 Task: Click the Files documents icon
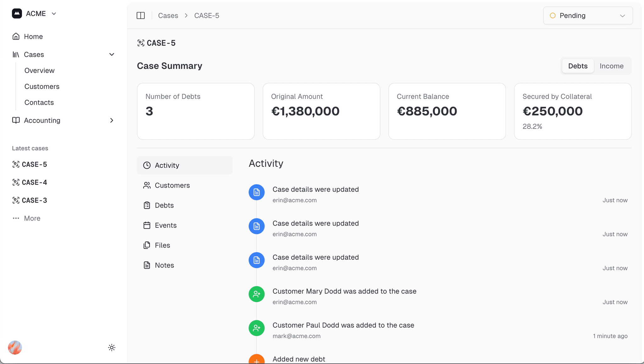[x=147, y=245]
